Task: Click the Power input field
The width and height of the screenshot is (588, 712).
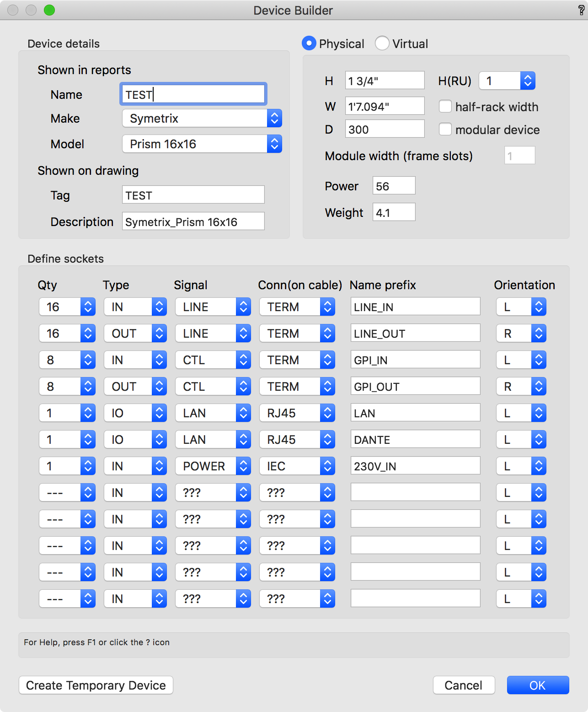Action: pyautogui.click(x=394, y=186)
